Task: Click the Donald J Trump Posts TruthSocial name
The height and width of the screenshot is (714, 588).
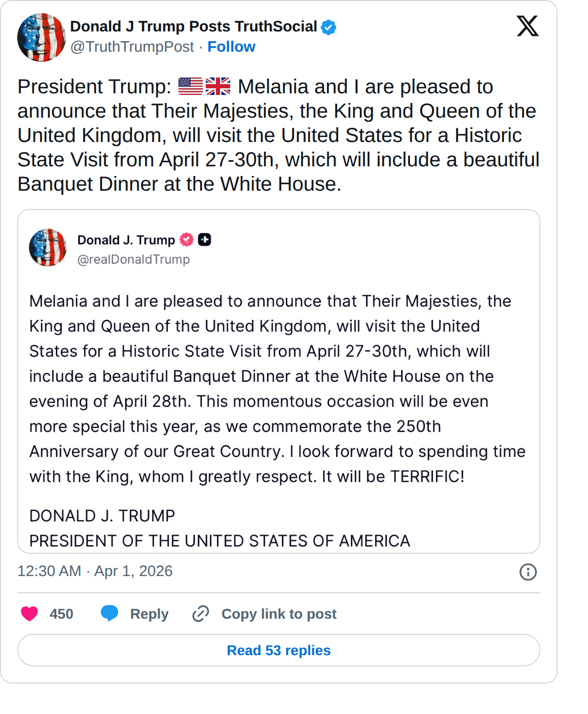Action: click(194, 26)
